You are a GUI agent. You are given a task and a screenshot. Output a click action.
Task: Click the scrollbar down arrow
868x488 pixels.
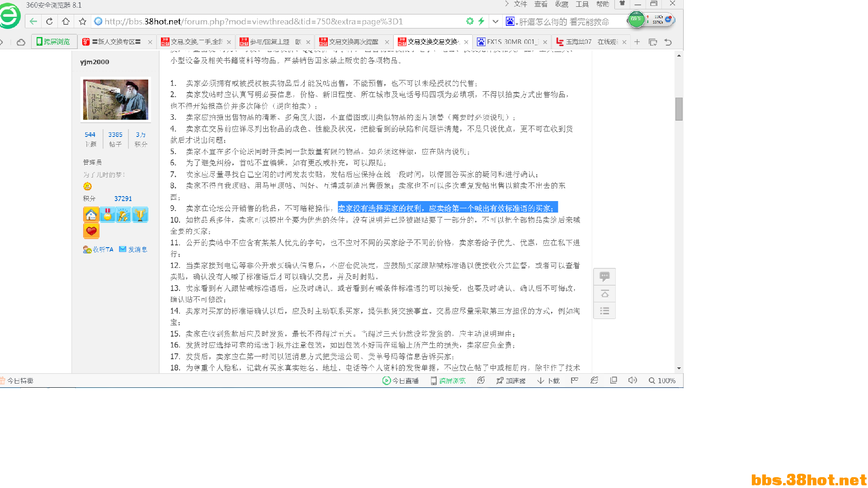(x=679, y=369)
